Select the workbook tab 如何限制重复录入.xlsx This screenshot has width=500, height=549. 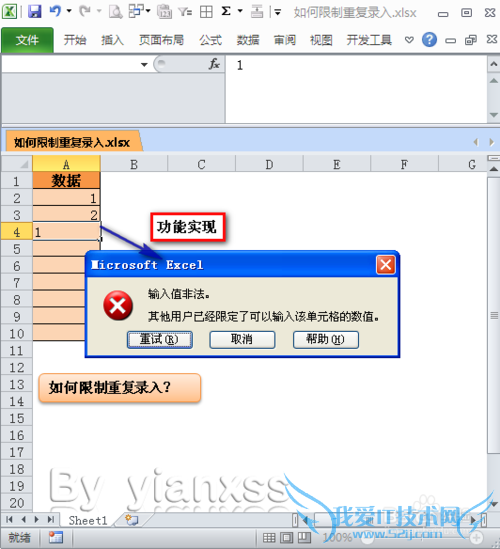(72, 142)
